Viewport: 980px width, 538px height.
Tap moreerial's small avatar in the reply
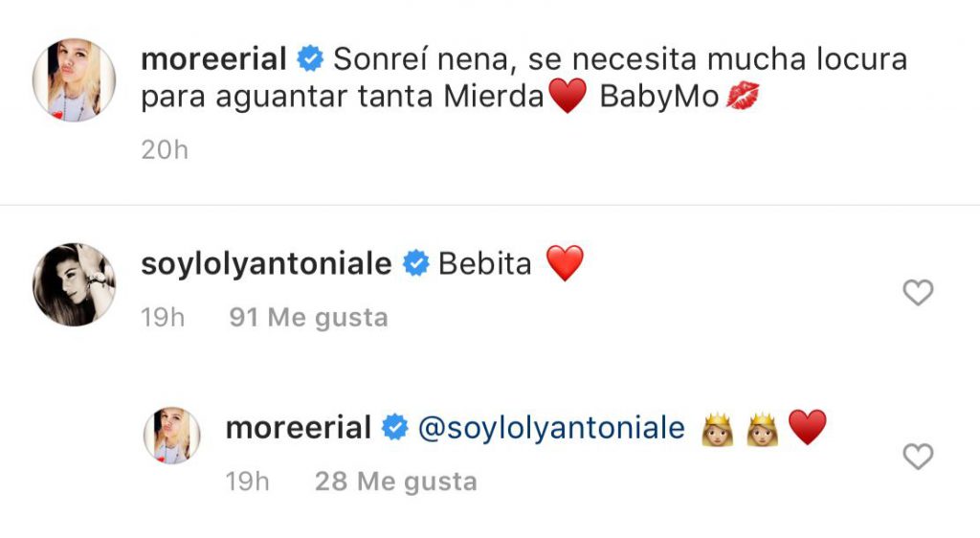click(x=172, y=436)
